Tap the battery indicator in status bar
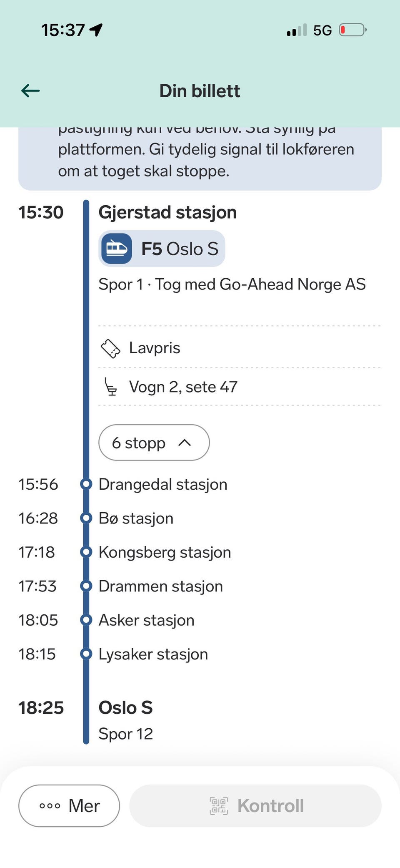 point(352,30)
